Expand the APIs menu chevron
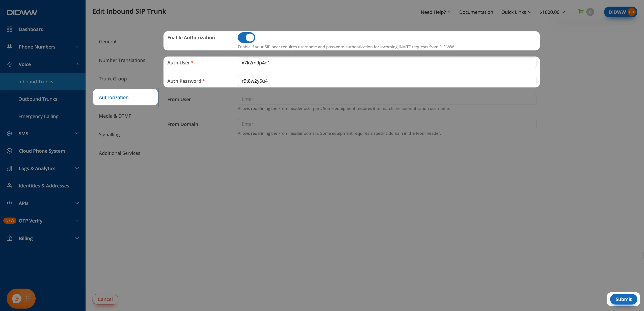644x311 pixels. point(77,203)
